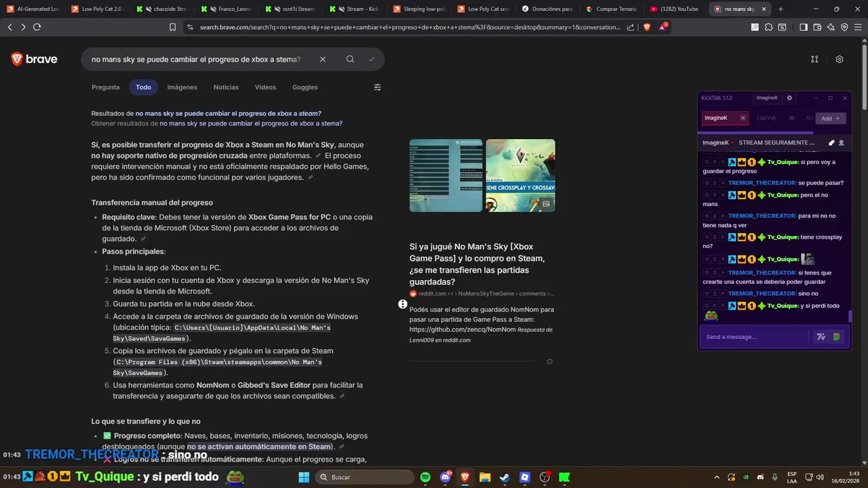Click the checkmark icon in search box
868x488 pixels.
372,59
